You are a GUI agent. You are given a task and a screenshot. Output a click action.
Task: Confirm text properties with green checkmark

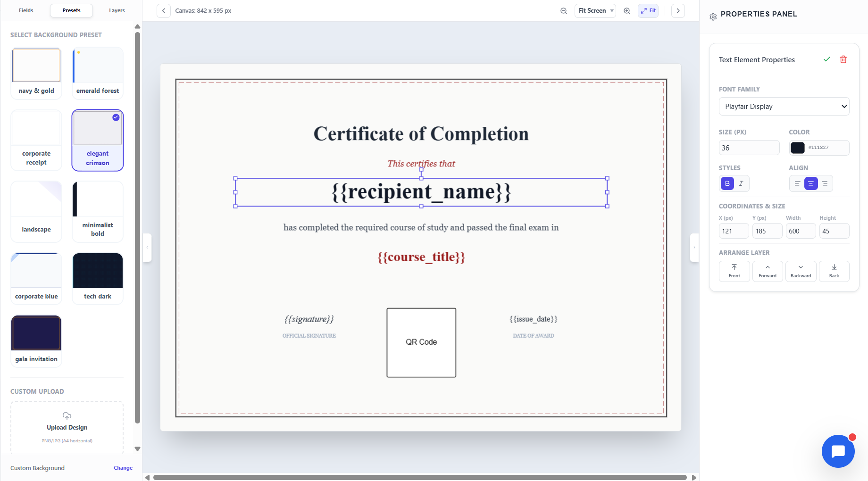[826, 59]
